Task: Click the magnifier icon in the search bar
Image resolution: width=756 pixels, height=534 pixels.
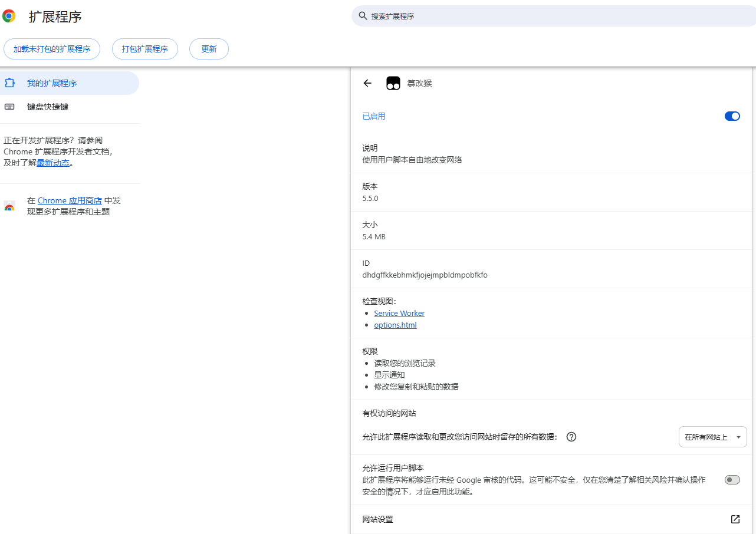Action: [363, 16]
